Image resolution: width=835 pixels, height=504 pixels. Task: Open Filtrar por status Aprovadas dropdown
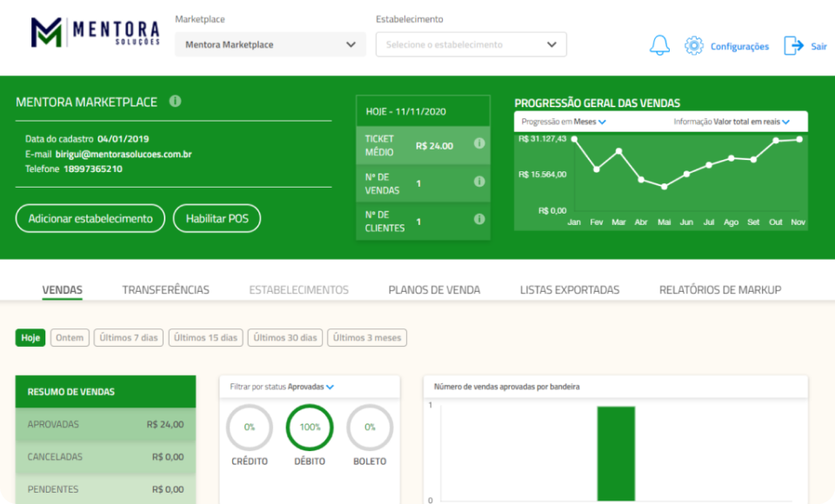tap(282, 387)
